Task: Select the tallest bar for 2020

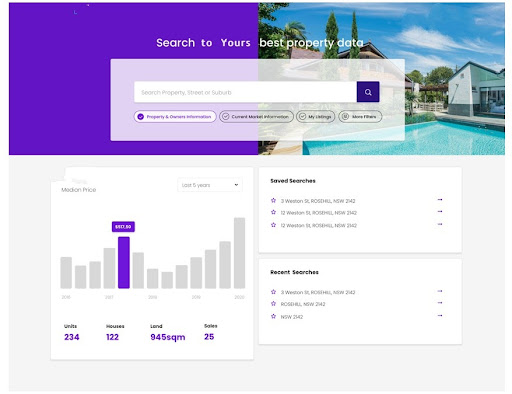Action: tap(239, 253)
